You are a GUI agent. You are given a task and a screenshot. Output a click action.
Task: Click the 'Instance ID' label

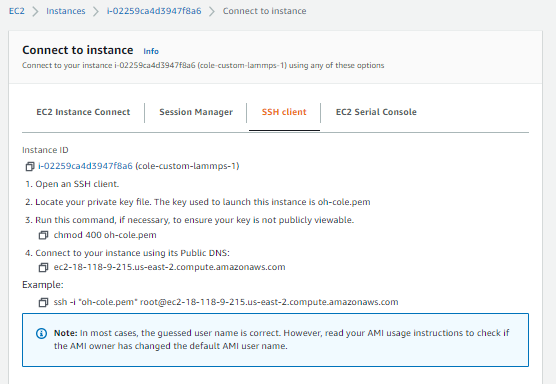click(45, 150)
